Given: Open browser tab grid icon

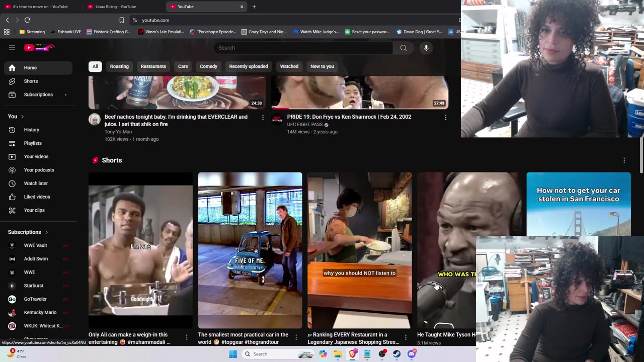Looking at the screenshot, I should point(7,32).
